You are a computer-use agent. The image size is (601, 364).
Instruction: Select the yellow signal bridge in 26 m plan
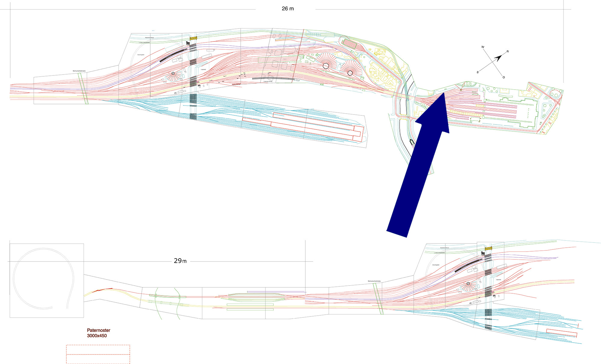pos(193,38)
